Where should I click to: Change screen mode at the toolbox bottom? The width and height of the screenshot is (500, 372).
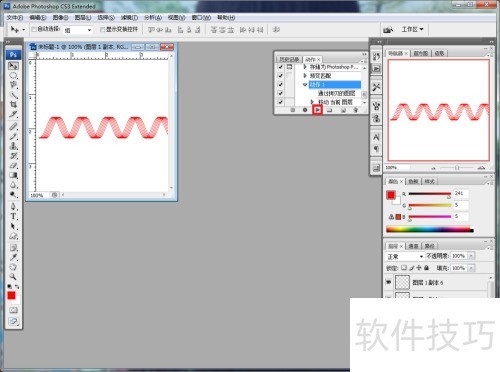point(13,321)
